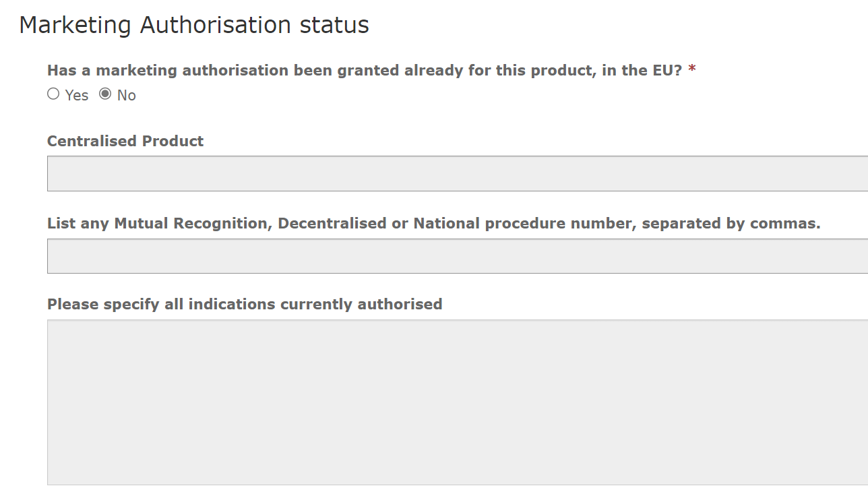Click the marketing authorisation granted question text

pyautogui.click(x=364, y=70)
